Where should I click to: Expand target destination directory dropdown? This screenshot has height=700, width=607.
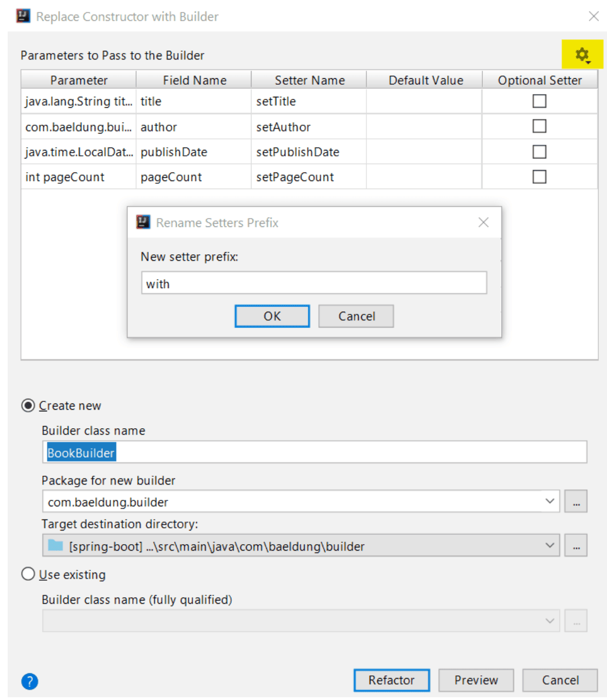pos(550,545)
